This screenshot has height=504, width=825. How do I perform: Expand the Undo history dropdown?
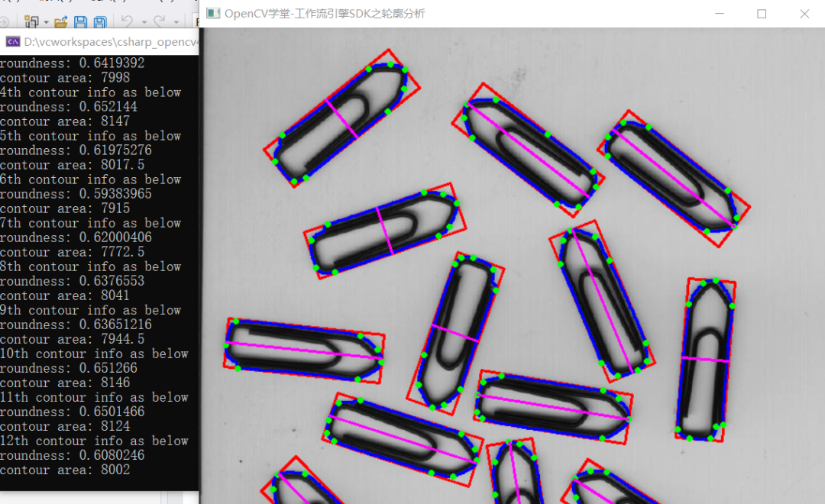coord(144,23)
